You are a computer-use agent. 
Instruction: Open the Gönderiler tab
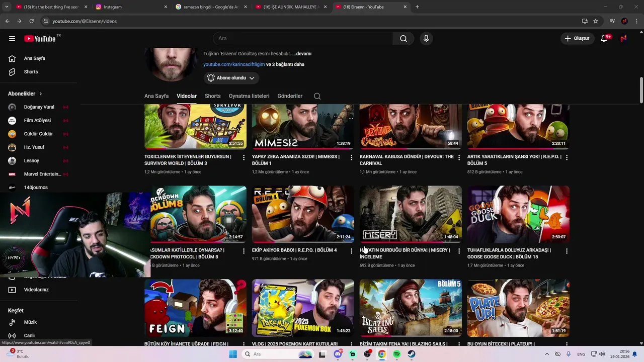pos(290,96)
